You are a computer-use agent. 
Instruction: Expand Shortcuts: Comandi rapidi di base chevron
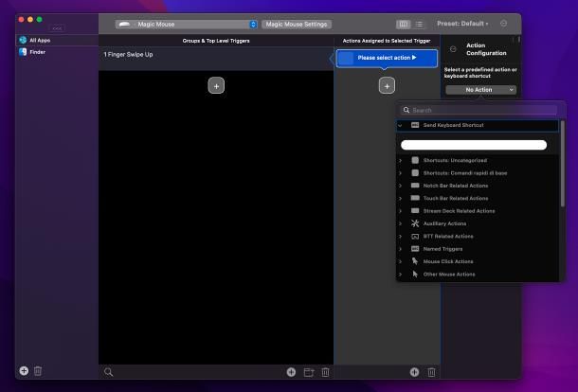(400, 172)
